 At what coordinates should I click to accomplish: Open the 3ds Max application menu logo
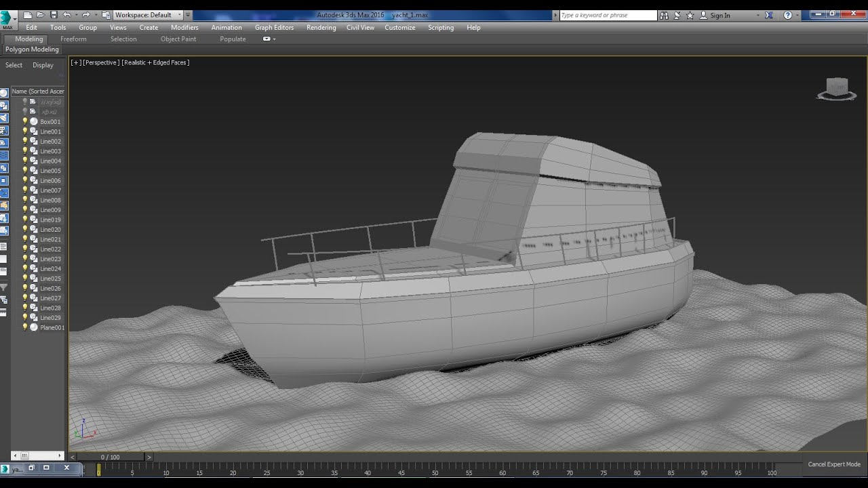(7, 18)
